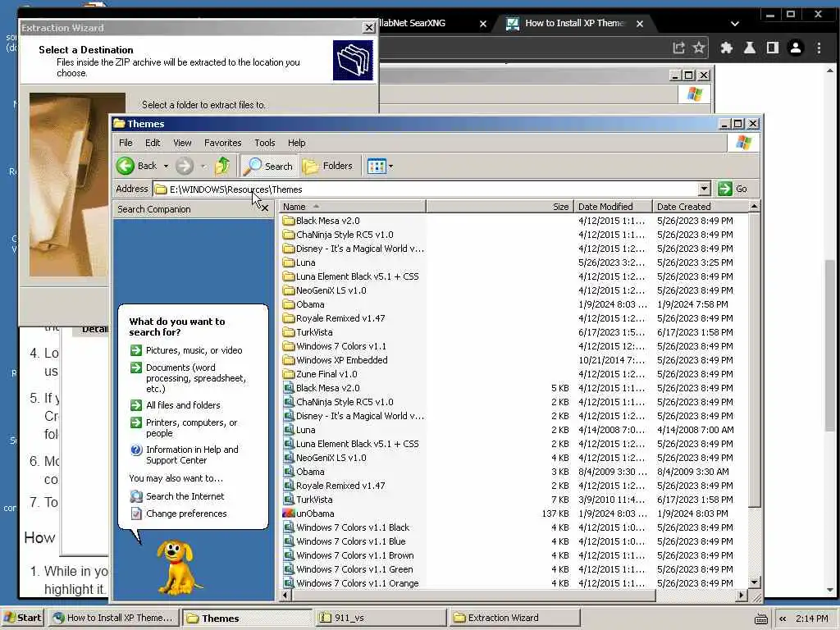Click the address path E:\WINDOWS\Resources\Themes

pos(235,189)
